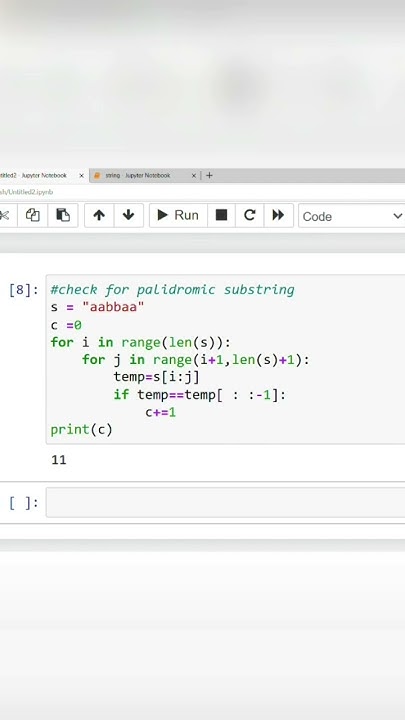This screenshot has height=720, width=405.
Task: Click the comment line 'check for palidromic substring'
Action: (x=173, y=290)
